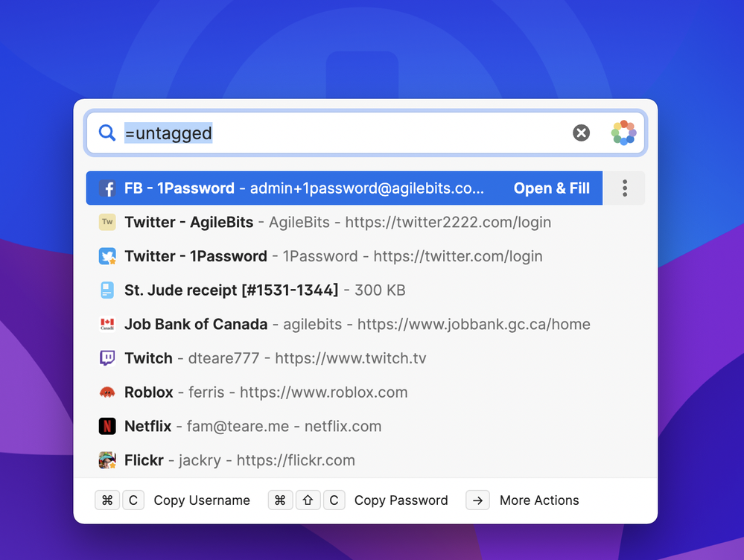This screenshot has width=744, height=560.
Task: Clear the search field with X button
Action: (581, 133)
